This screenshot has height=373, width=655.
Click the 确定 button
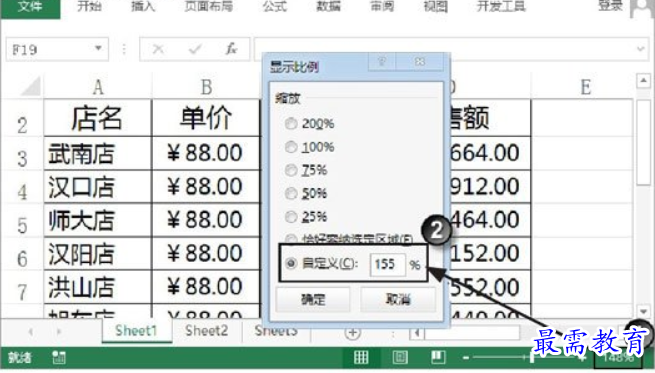[x=313, y=299]
